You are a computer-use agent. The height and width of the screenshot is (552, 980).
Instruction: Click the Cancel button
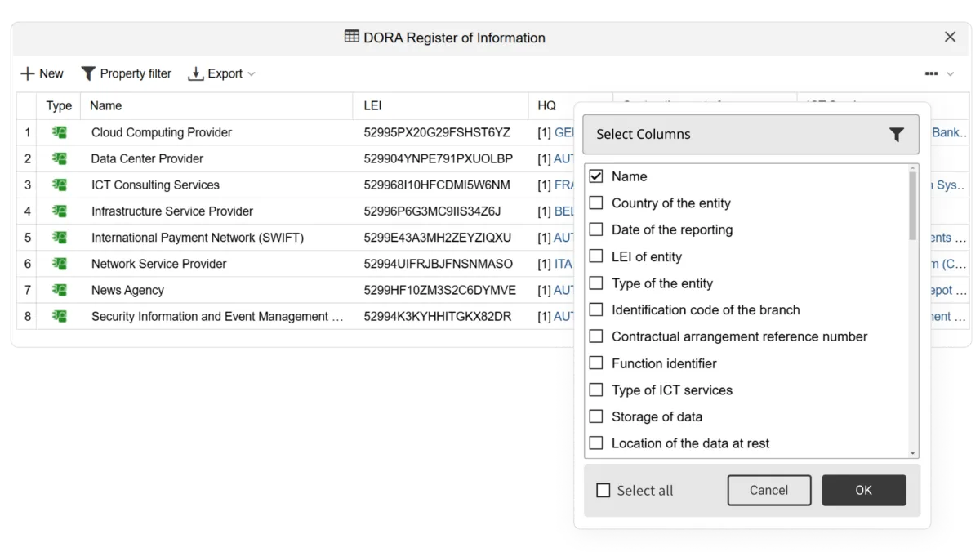click(x=769, y=491)
